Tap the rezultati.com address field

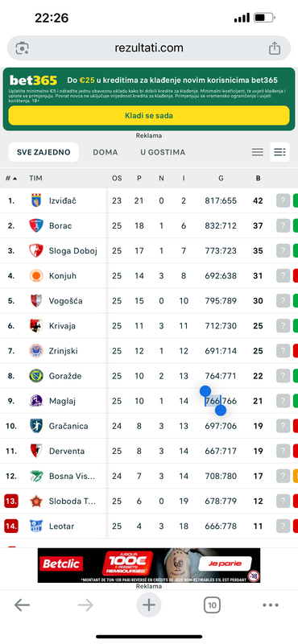point(149,48)
